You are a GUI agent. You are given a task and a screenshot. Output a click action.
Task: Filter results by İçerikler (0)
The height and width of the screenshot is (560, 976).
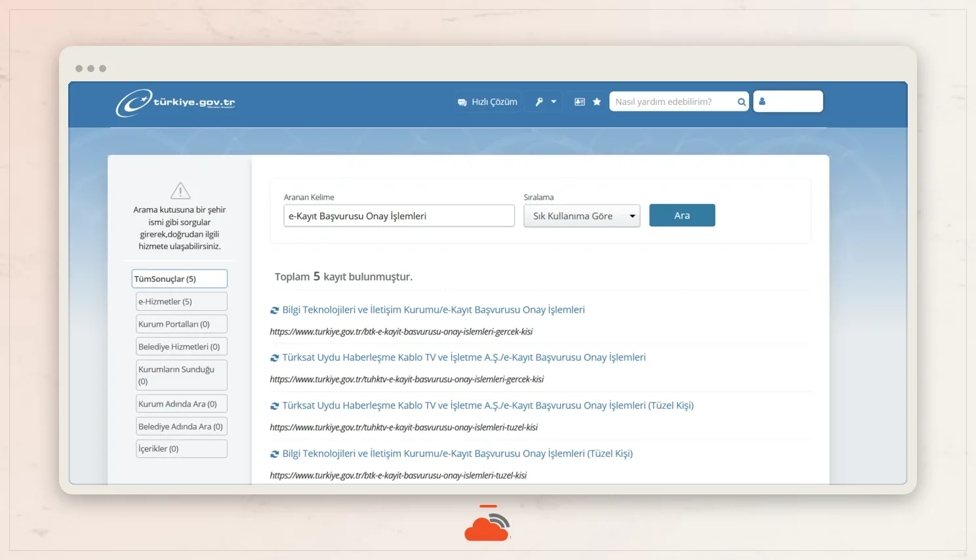(x=182, y=449)
